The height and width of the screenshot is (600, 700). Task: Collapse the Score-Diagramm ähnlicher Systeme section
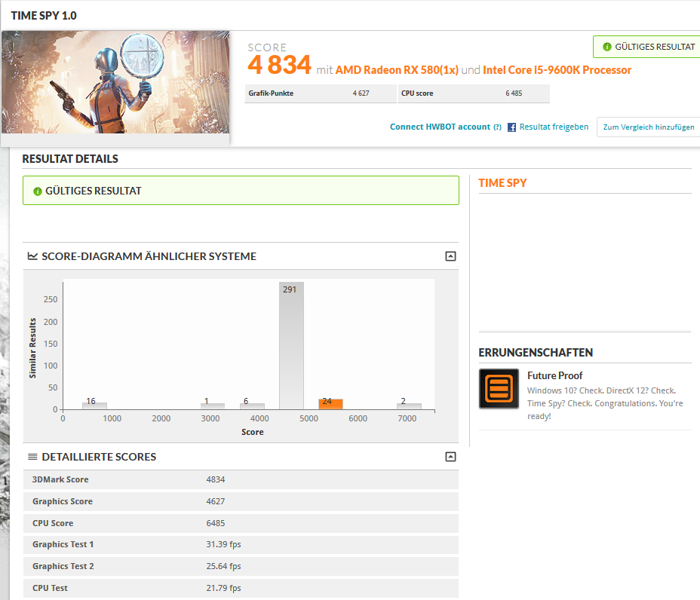[x=450, y=256]
